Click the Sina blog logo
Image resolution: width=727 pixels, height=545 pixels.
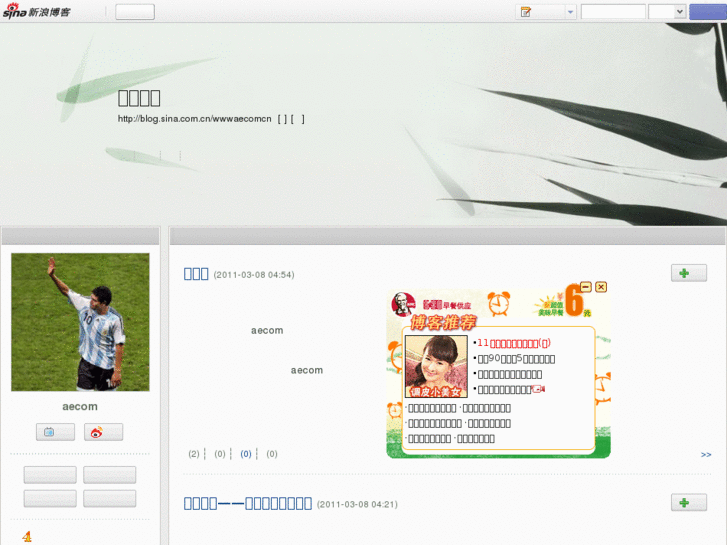click(36, 11)
